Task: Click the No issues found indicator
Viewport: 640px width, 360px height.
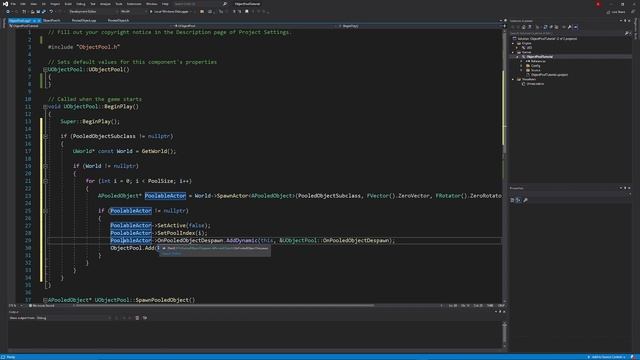Action: (x=42, y=305)
